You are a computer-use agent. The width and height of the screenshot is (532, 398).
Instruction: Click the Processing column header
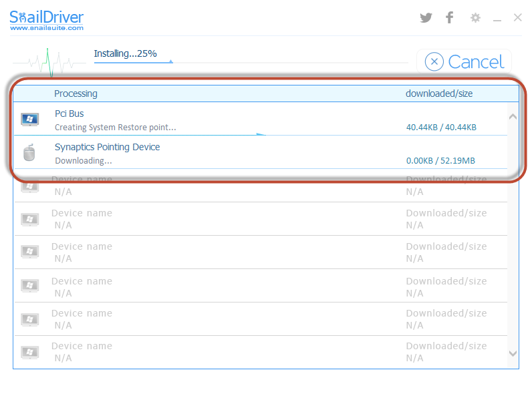[76, 93]
